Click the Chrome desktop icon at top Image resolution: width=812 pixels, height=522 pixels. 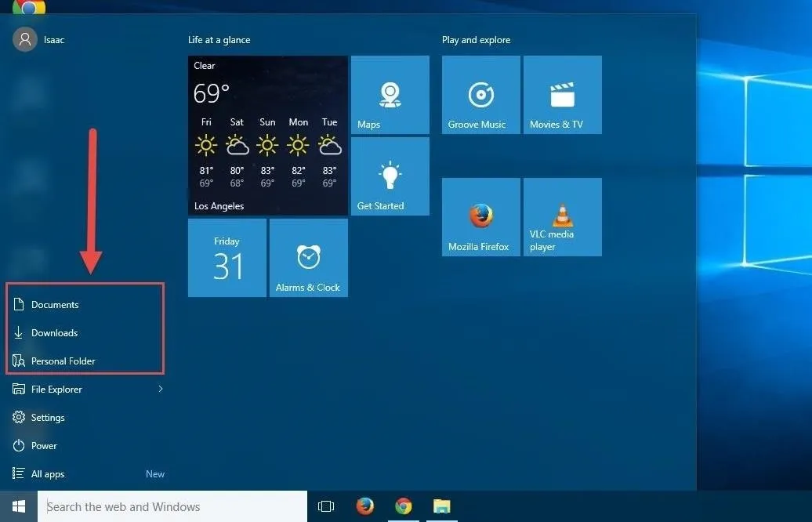click(x=29, y=7)
